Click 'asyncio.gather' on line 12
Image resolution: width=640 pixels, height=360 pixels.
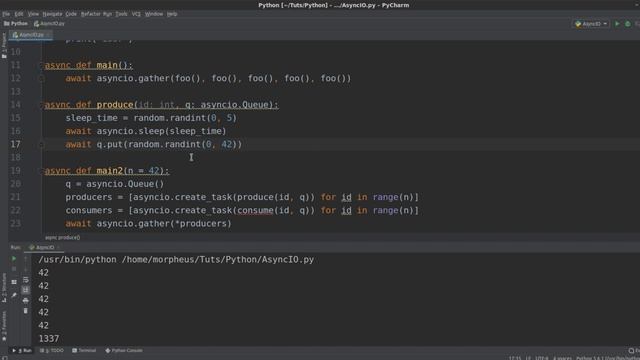click(134, 78)
